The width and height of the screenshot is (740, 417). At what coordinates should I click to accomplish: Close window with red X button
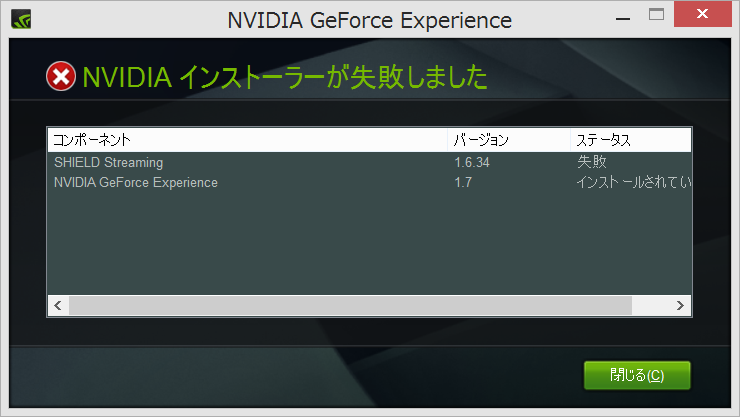702,14
